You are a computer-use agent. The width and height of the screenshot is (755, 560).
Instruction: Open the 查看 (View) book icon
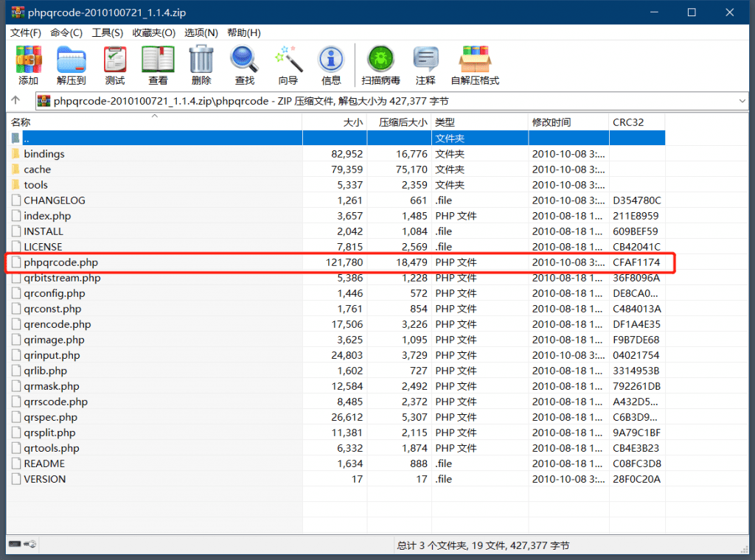tap(158, 65)
